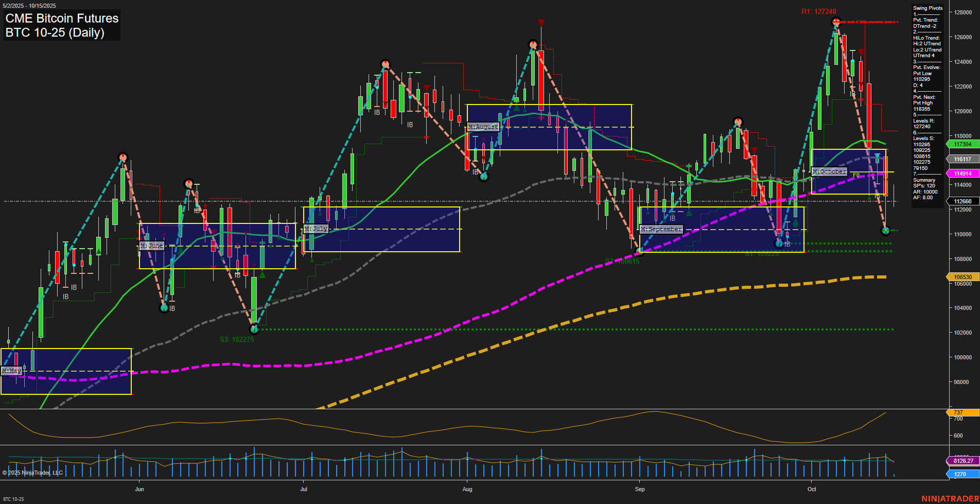Select the swing high pivot circle near R1 127240
Screen dimensions: 980x504
tap(835, 22)
